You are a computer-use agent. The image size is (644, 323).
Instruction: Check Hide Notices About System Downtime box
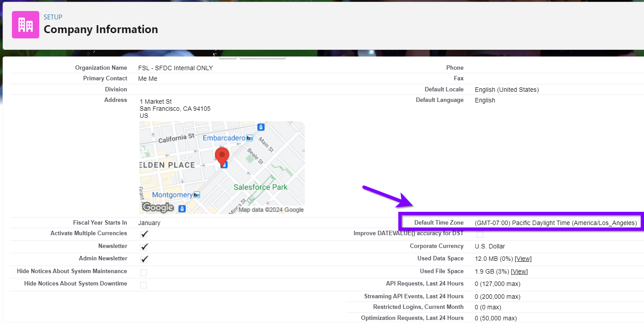pos(143,285)
